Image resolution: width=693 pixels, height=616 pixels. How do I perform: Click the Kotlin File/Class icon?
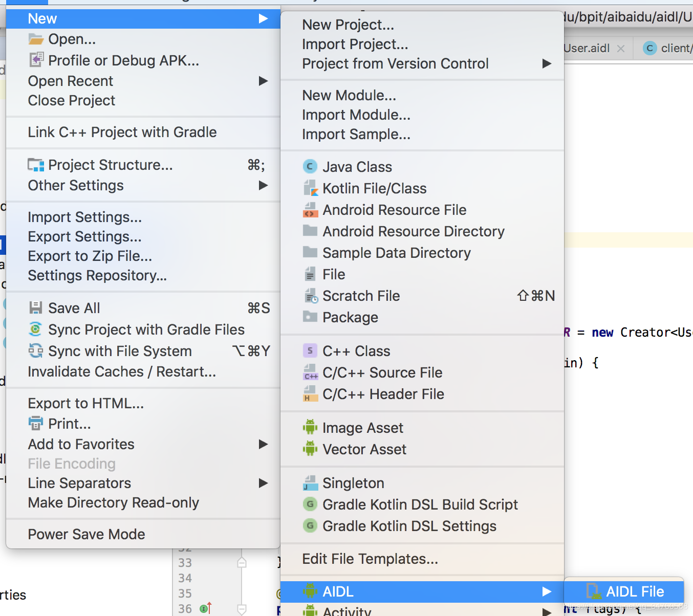pyautogui.click(x=311, y=188)
